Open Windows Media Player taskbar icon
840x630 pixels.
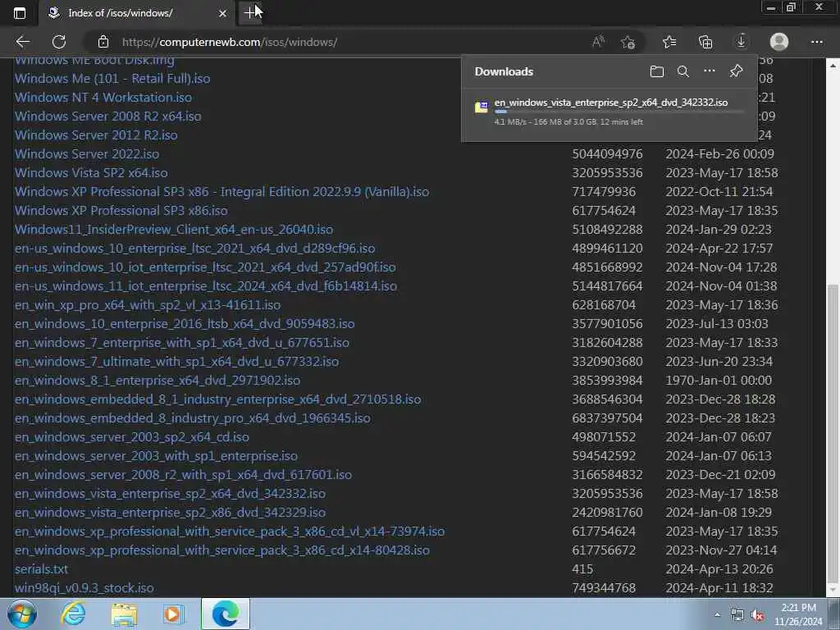pos(172,614)
